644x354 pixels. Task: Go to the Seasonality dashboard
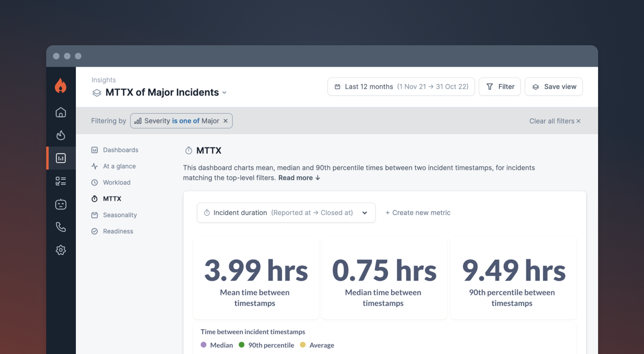[x=119, y=215]
